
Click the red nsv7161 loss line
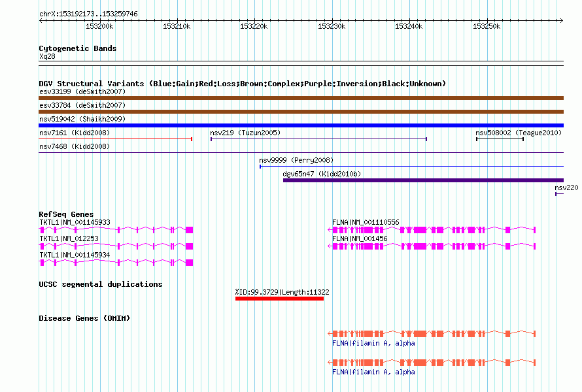click(116, 139)
